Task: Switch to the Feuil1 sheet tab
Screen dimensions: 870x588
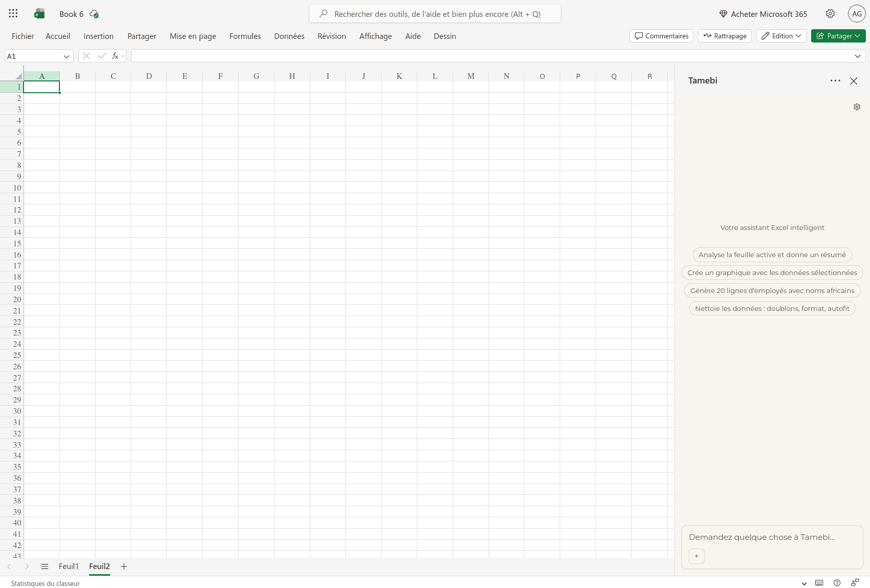Action: [x=69, y=566]
